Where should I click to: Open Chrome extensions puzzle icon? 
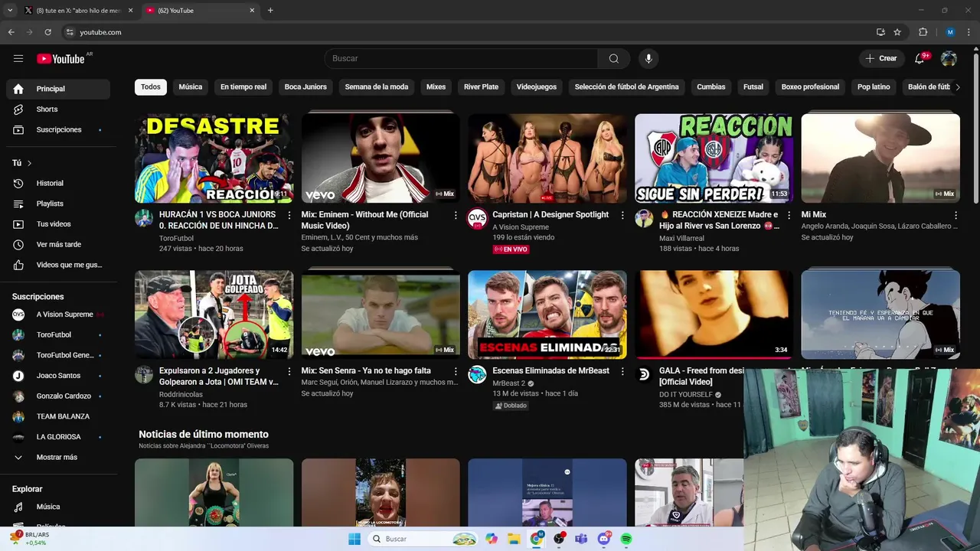pyautogui.click(x=923, y=32)
